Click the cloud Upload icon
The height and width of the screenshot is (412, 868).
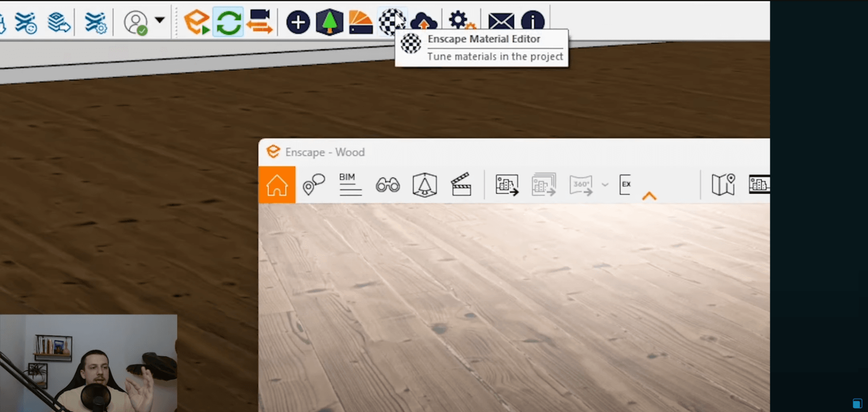pyautogui.click(x=423, y=22)
